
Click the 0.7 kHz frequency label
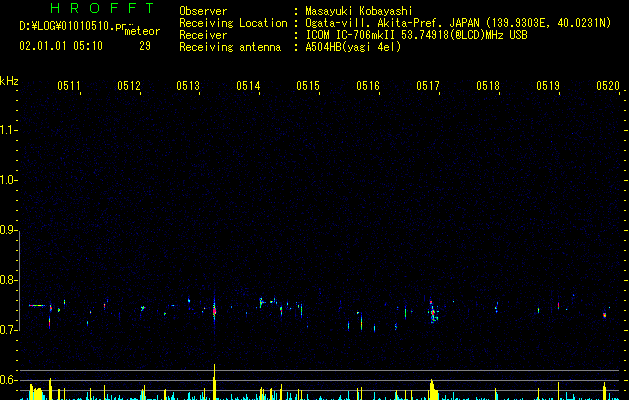8,330
